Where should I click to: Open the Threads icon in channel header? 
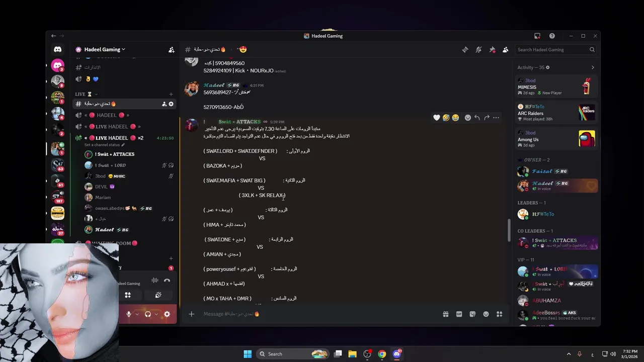tap(465, 49)
